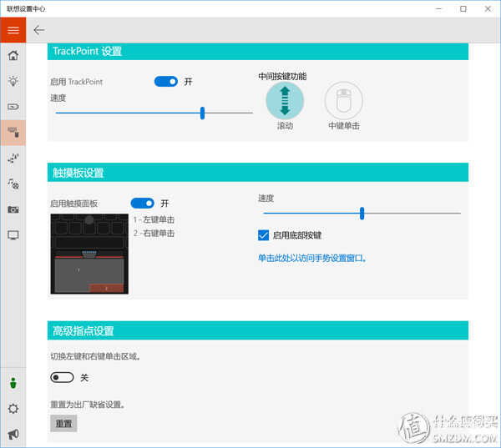Click the 重置 reset button
This screenshot has height=448, width=501.
63,424
